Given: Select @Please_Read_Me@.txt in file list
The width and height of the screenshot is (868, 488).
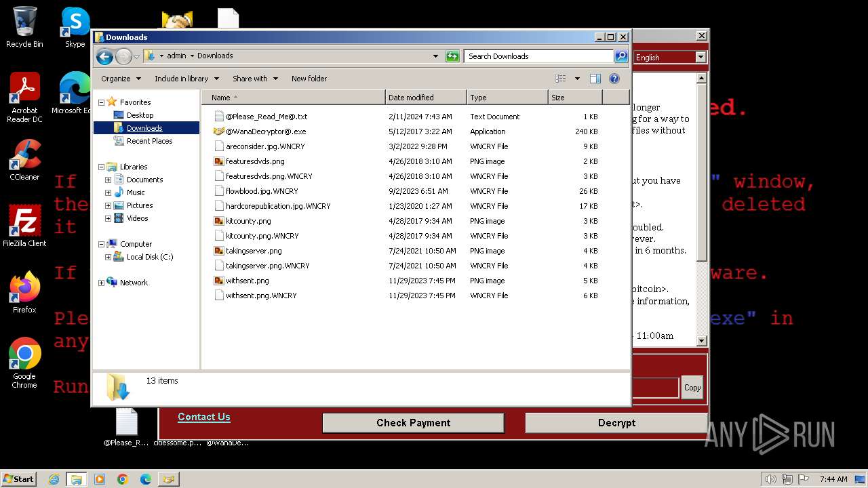Looking at the screenshot, I should (x=260, y=117).
